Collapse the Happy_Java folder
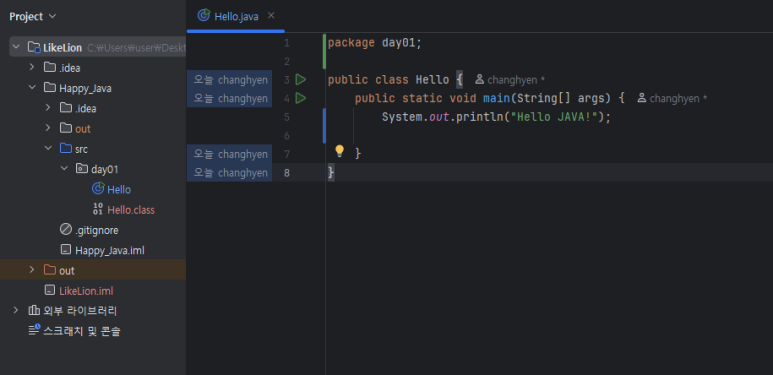The width and height of the screenshot is (773, 375). [x=32, y=88]
